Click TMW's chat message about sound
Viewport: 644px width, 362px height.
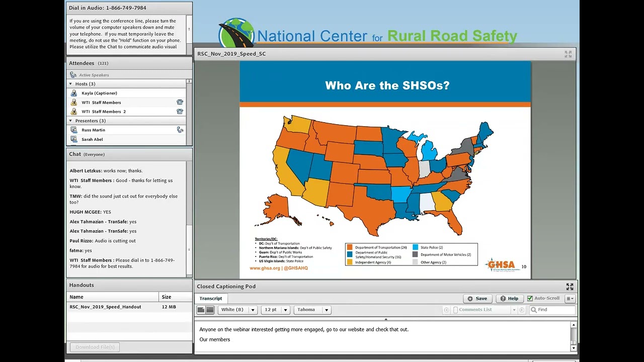click(124, 199)
